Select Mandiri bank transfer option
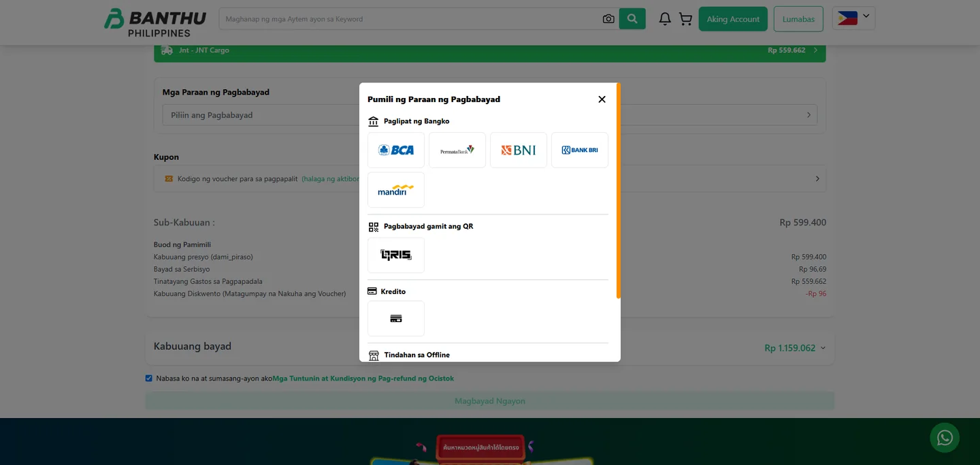 pos(396,190)
